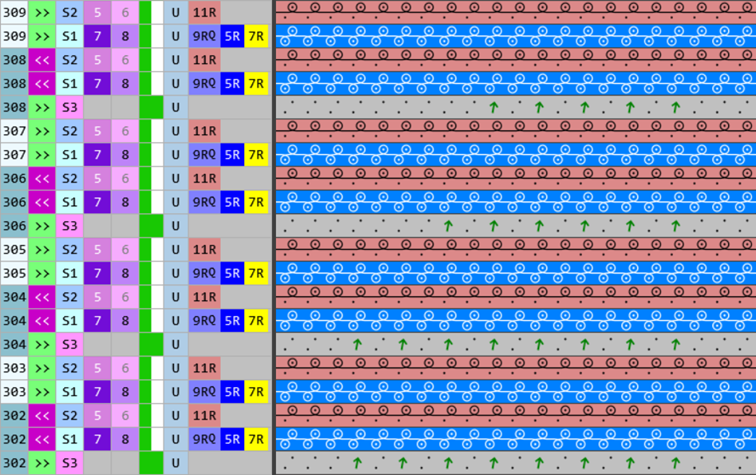Click the << direction arrow in row 308 S1
756x475 pixels.
point(42,83)
